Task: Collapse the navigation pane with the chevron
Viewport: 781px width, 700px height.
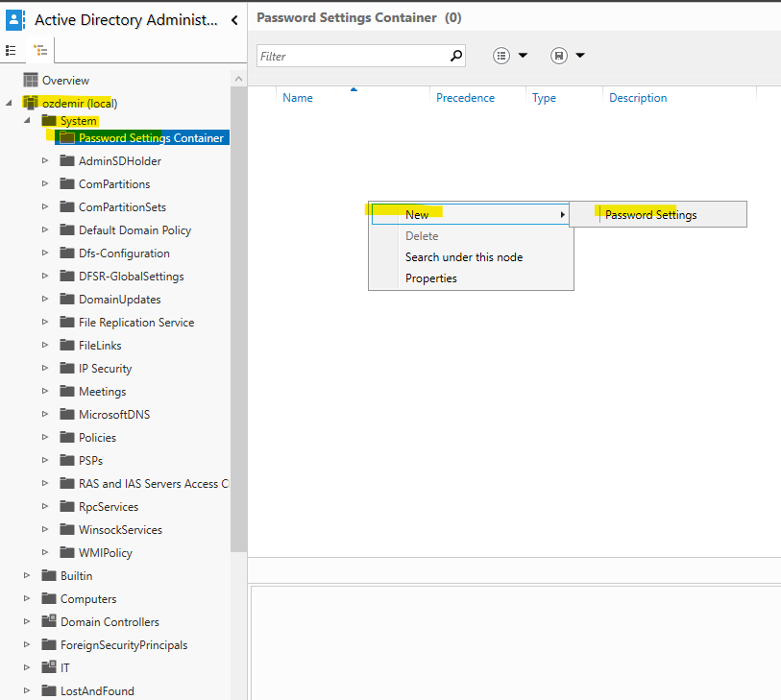Action: [x=234, y=19]
